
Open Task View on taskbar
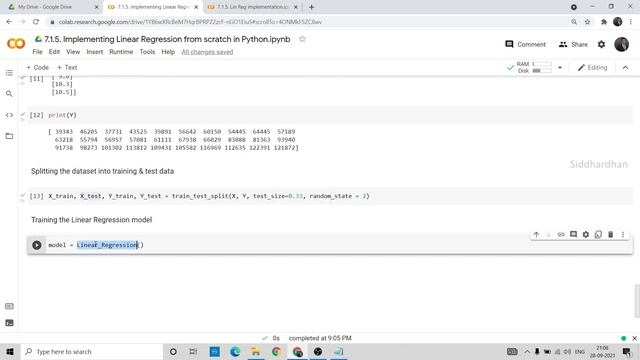193,351
